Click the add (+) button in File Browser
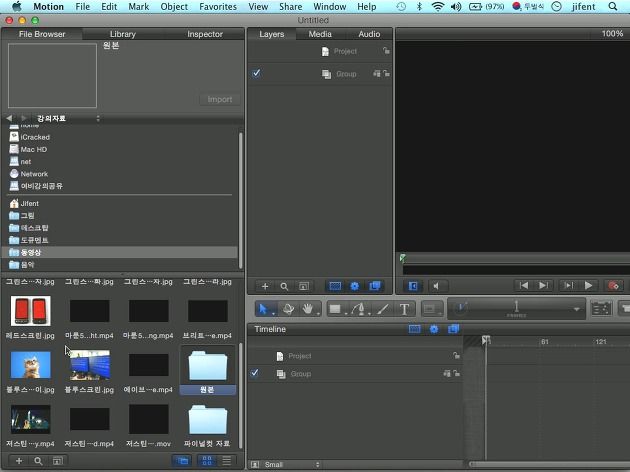 [x=19, y=460]
